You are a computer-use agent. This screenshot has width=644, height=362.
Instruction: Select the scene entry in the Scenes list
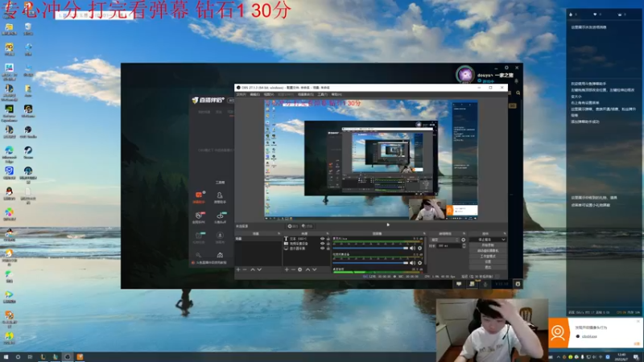click(258, 238)
